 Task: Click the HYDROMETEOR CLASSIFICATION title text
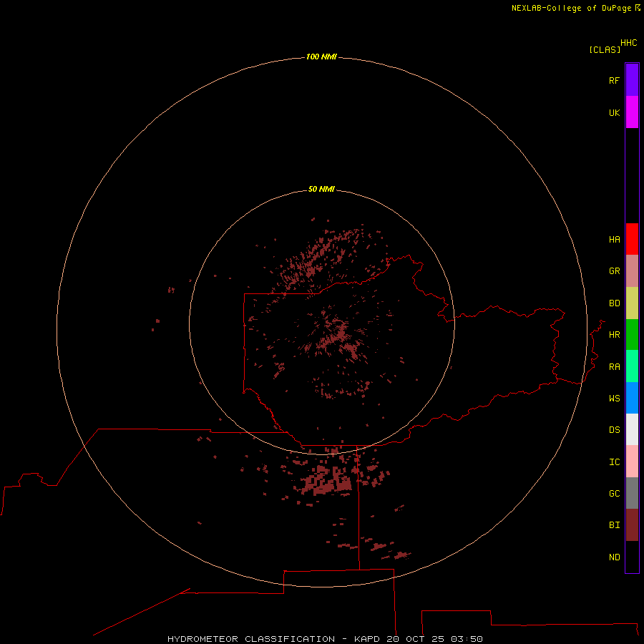(x=251, y=639)
